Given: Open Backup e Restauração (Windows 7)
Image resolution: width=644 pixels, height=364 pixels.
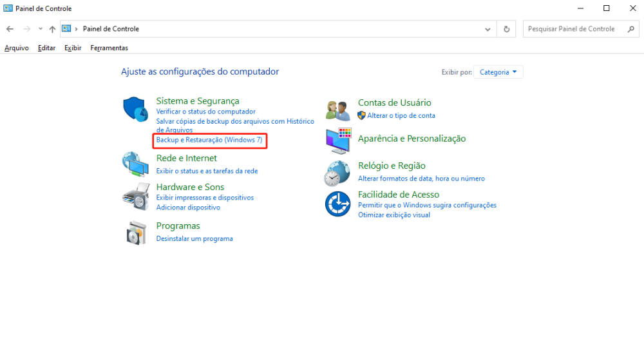Looking at the screenshot, I should pos(209,140).
